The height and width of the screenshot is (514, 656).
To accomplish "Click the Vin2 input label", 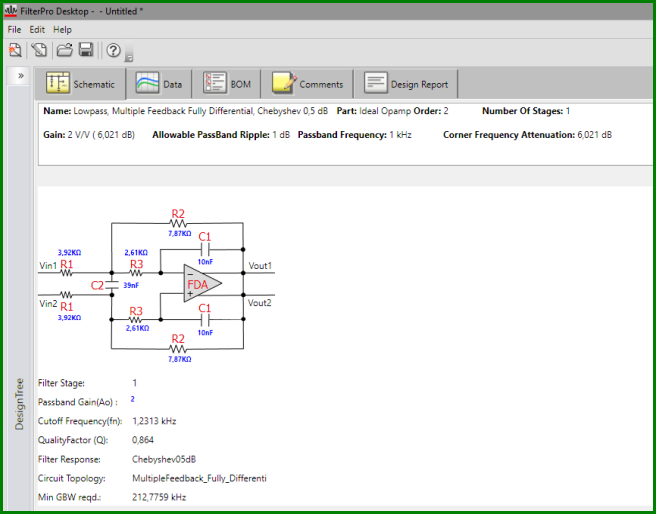I will [x=48, y=303].
